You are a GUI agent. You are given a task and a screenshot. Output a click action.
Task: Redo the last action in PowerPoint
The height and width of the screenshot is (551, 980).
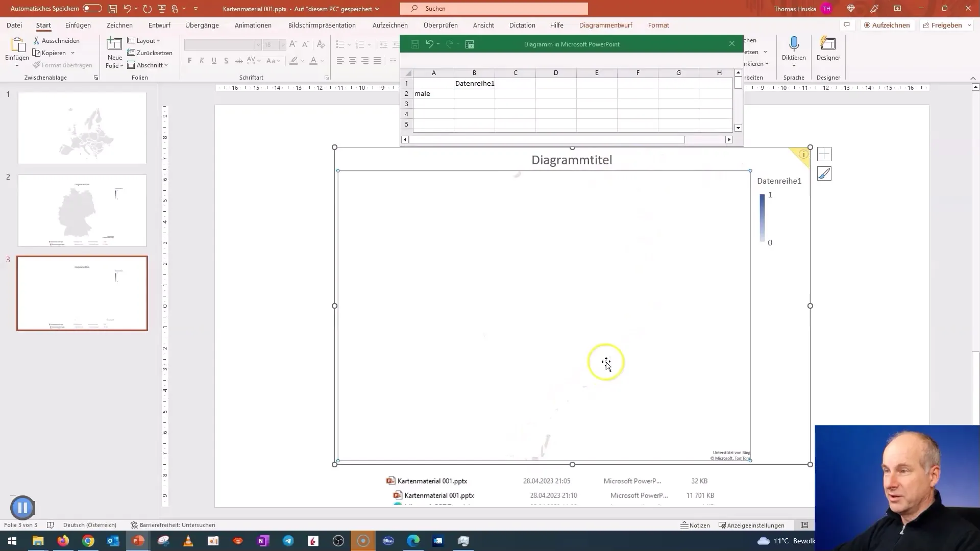(148, 9)
